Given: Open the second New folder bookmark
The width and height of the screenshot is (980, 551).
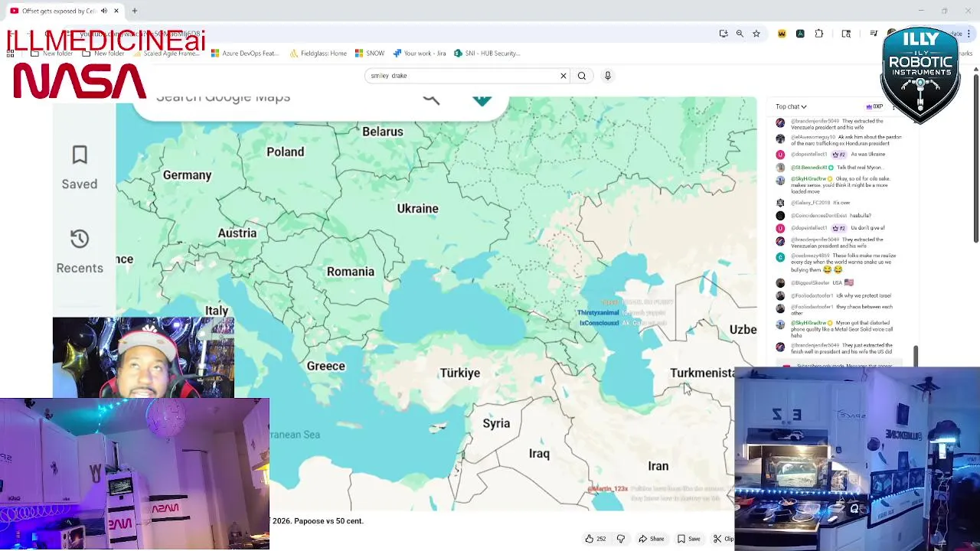Looking at the screenshot, I should point(103,54).
